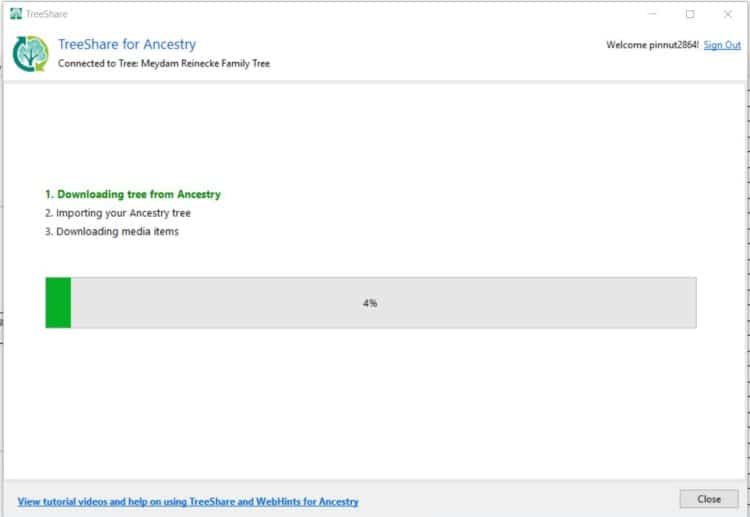Select step 3 Downloading media items
The image size is (750, 517).
coord(112,231)
